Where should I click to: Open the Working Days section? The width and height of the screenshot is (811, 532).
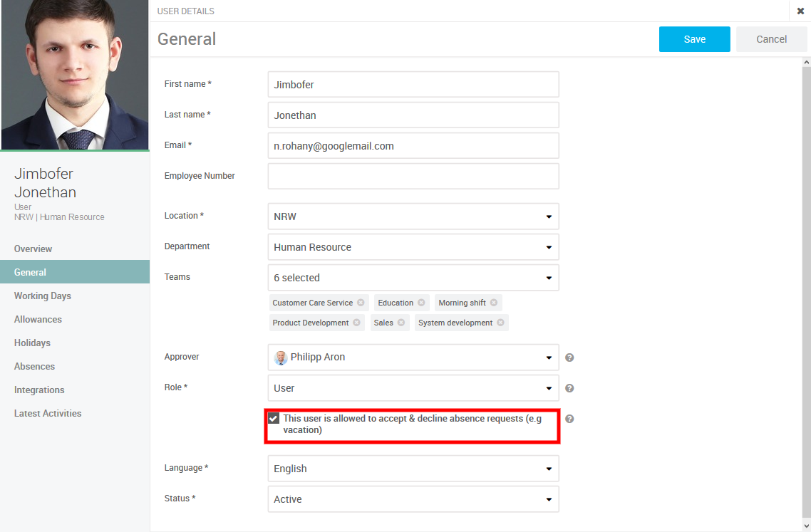[43, 296]
